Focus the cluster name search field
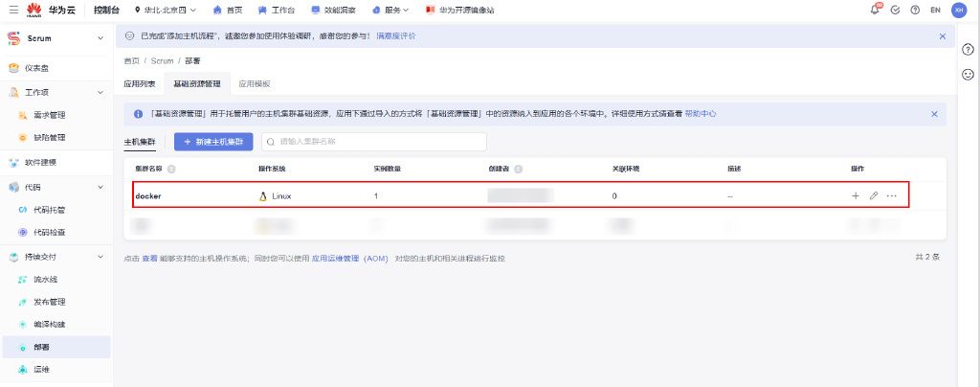980x387 pixels. click(374, 142)
